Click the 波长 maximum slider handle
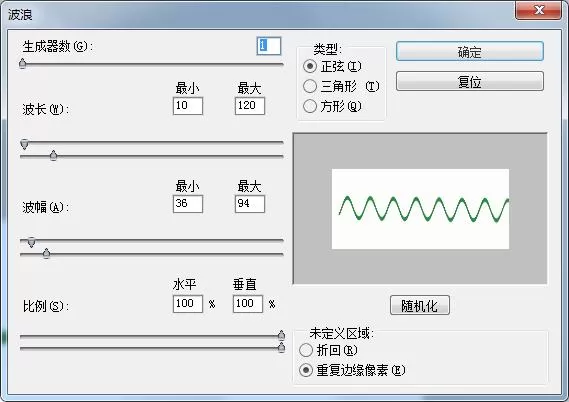The image size is (569, 402). pos(53,155)
